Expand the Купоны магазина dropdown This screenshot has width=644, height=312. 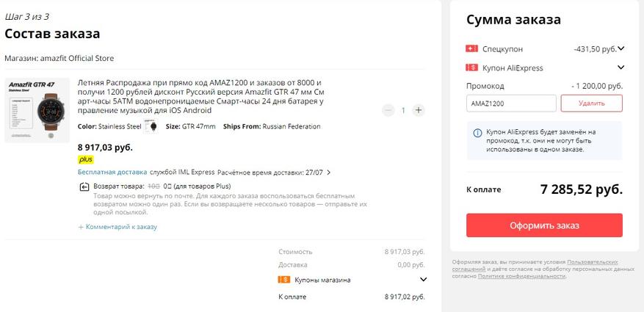[423, 280]
